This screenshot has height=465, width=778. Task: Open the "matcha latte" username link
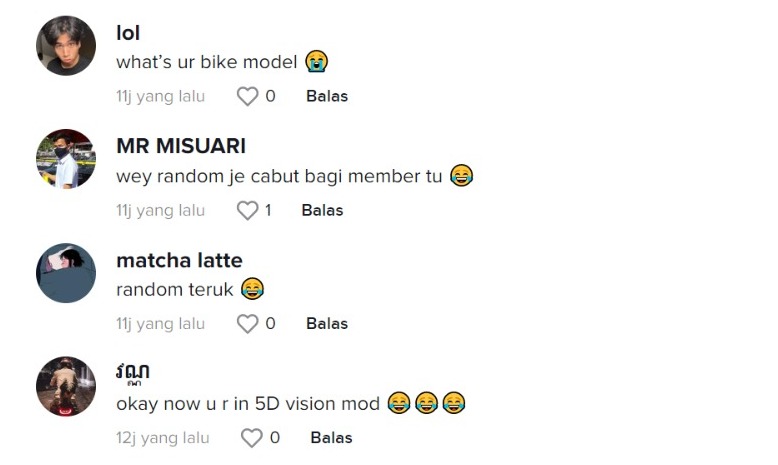(x=179, y=260)
